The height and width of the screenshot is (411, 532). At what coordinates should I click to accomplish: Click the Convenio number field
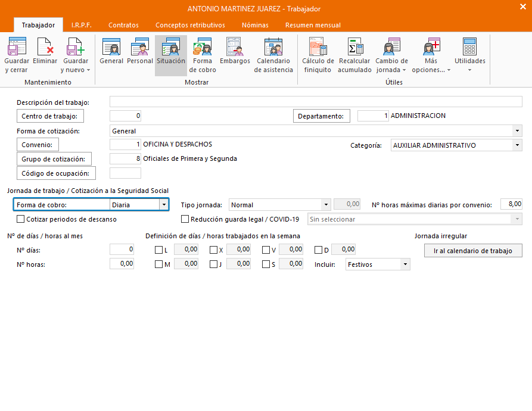[125, 145]
